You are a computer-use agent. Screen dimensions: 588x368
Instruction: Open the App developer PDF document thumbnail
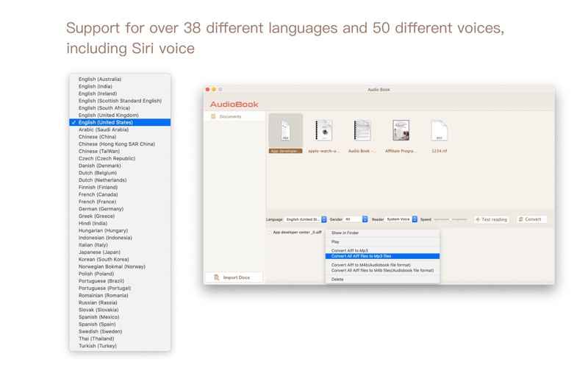(286, 130)
